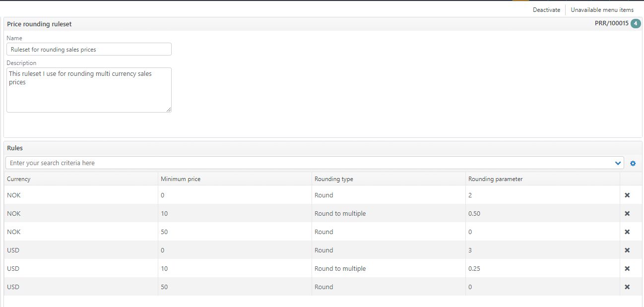Image resolution: width=644 pixels, height=307 pixels.
Task: Sort by the Minimum price column header
Action: [181, 179]
